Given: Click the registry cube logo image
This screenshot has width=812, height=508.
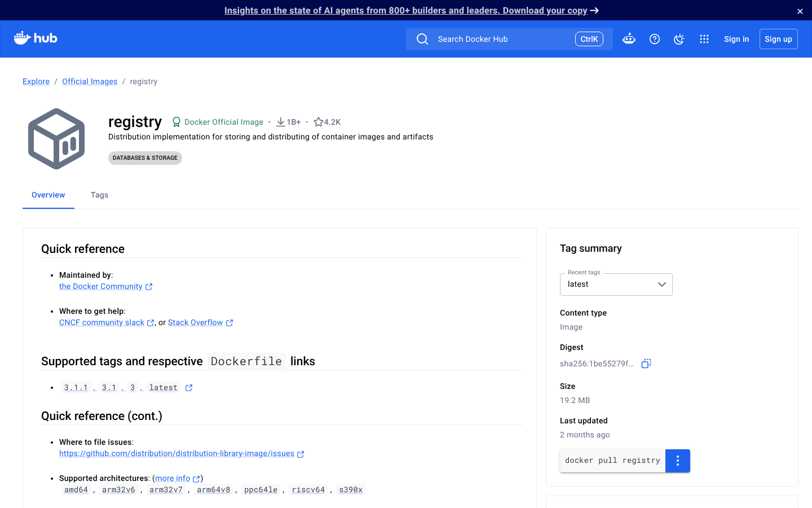Looking at the screenshot, I should (x=56, y=139).
